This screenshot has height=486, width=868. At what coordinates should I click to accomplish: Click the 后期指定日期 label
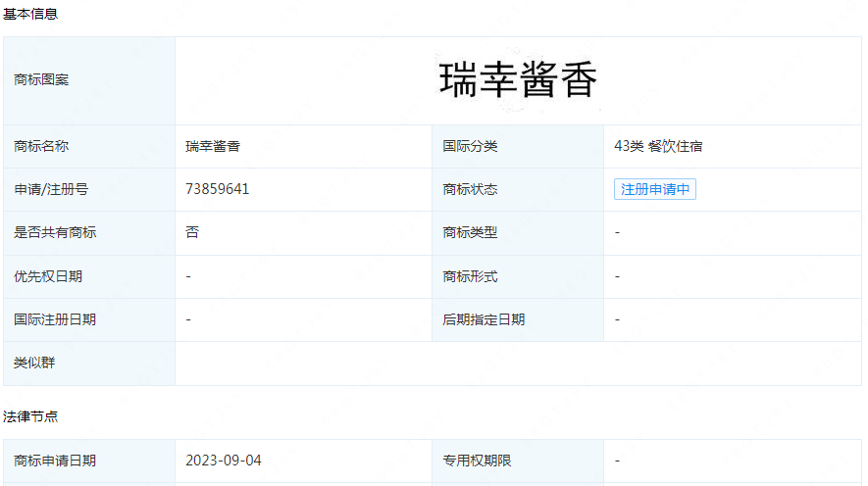click(484, 319)
